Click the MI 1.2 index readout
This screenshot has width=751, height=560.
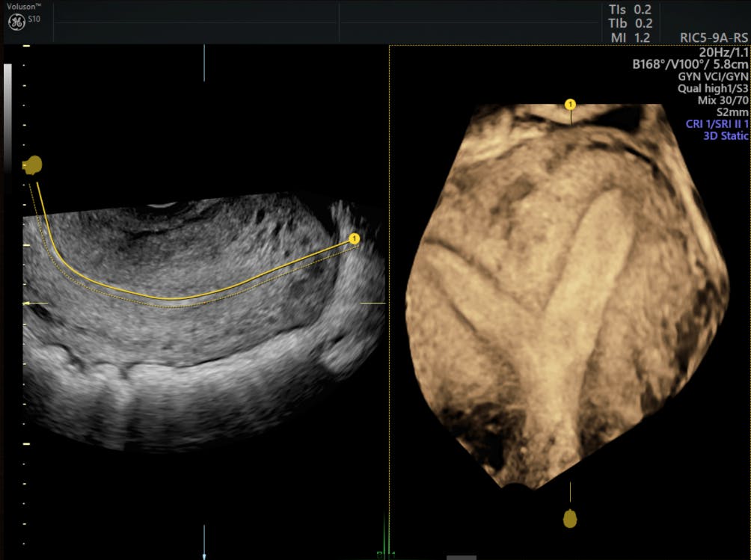click(631, 37)
